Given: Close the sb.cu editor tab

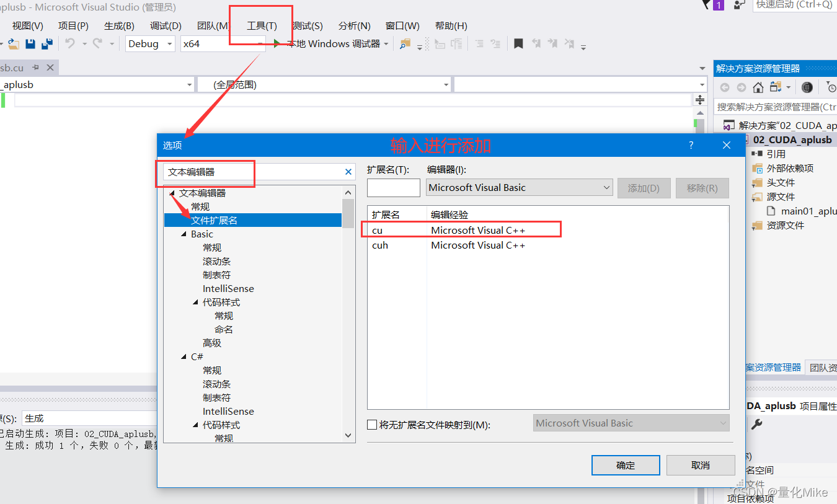Looking at the screenshot, I should [50, 68].
